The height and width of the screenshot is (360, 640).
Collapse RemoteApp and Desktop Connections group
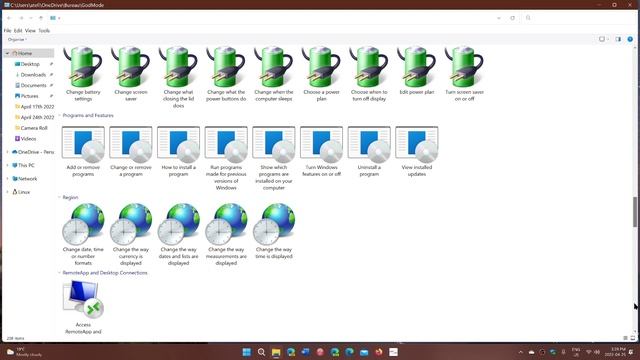coord(59,273)
